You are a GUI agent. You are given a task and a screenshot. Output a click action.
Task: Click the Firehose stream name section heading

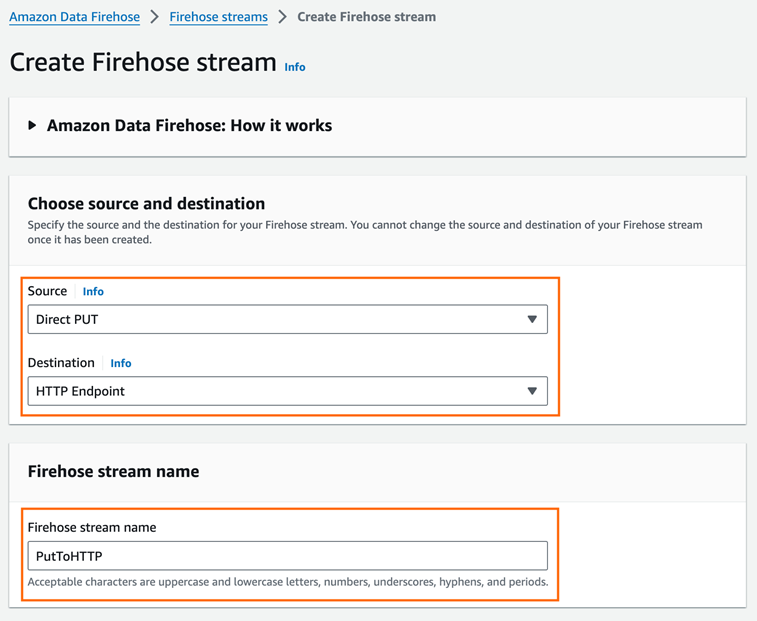click(113, 471)
